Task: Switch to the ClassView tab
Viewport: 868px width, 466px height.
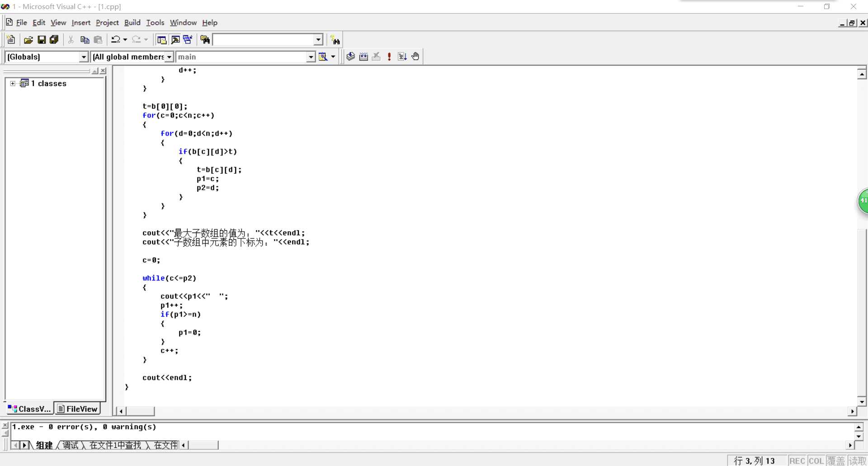Action: (x=29, y=409)
